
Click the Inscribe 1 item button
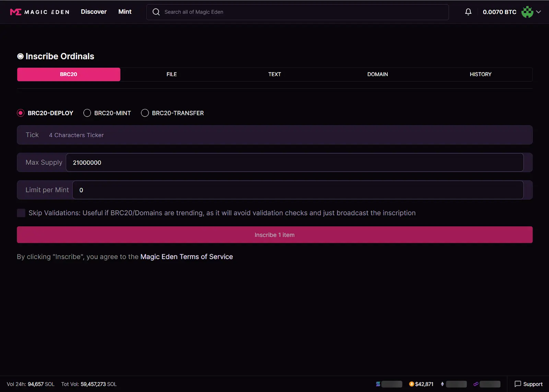(x=274, y=235)
